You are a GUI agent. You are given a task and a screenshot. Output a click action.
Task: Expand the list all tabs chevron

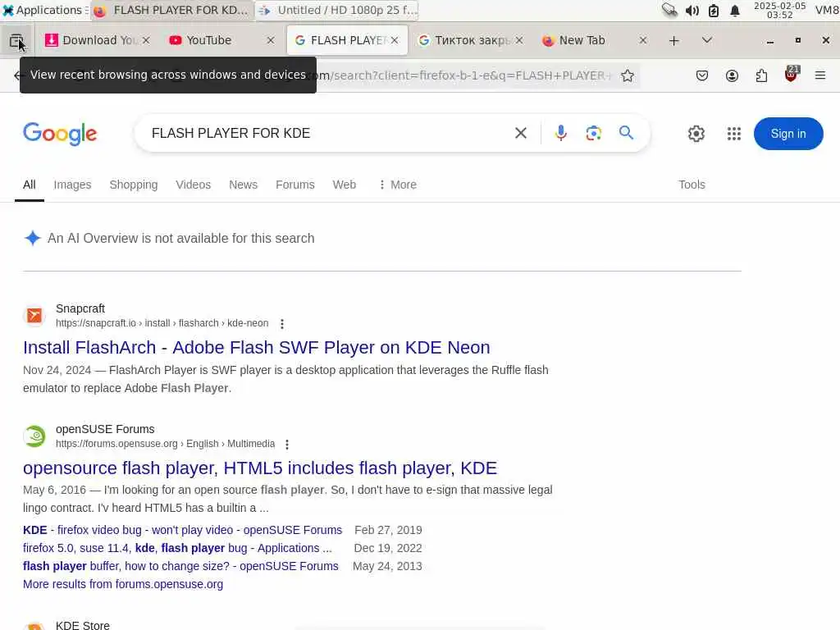(x=707, y=41)
